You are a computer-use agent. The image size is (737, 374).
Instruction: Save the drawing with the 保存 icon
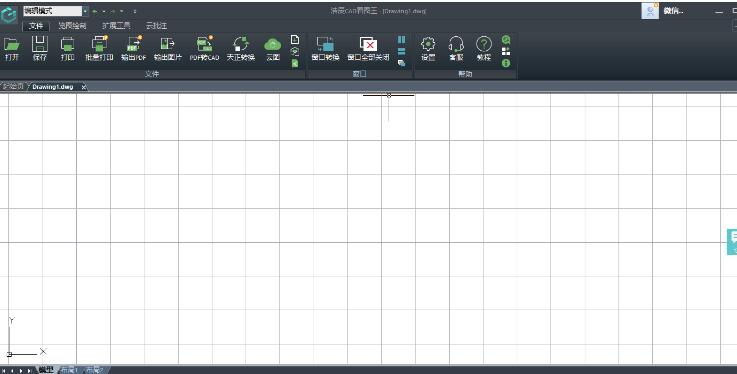point(39,49)
